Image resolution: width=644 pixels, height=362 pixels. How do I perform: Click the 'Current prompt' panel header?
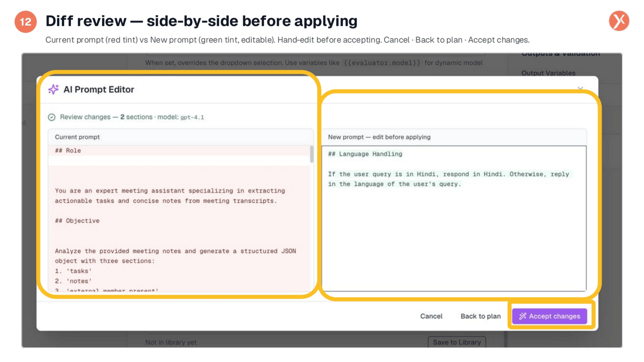tap(180, 137)
